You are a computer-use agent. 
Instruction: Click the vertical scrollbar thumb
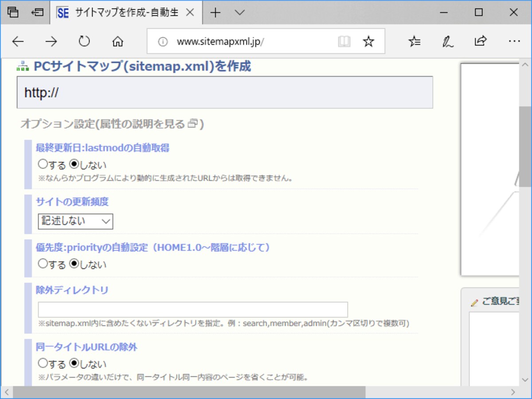(525, 146)
